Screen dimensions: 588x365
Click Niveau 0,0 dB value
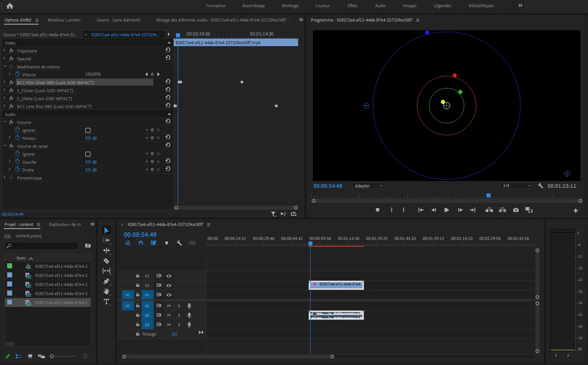tap(91, 138)
